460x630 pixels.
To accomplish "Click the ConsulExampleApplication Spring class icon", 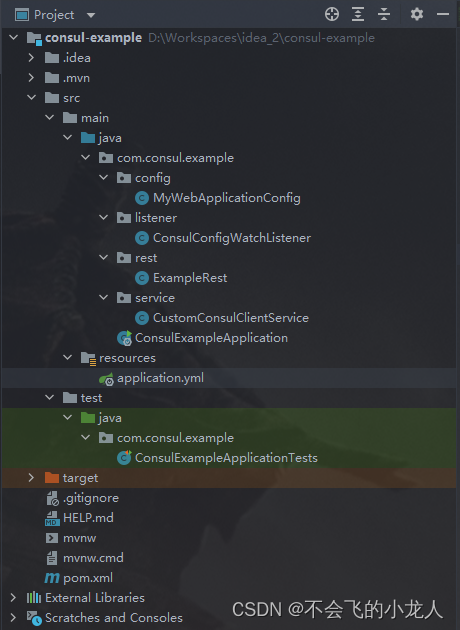I will click(124, 338).
